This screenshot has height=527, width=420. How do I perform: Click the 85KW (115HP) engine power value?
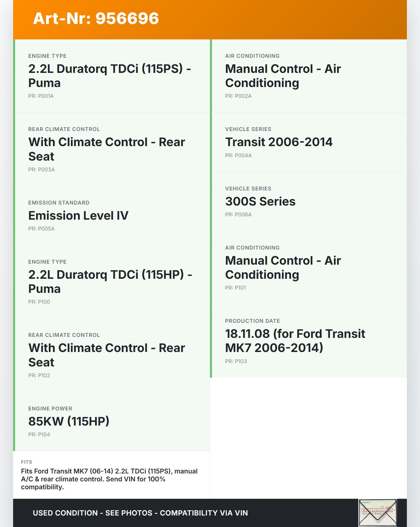click(69, 421)
